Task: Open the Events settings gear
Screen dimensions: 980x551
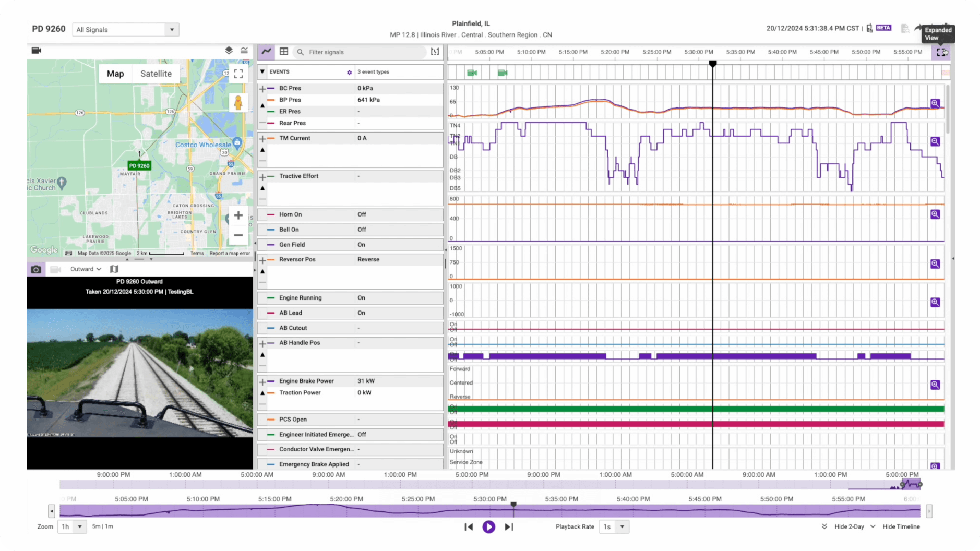Action: click(350, 72)
